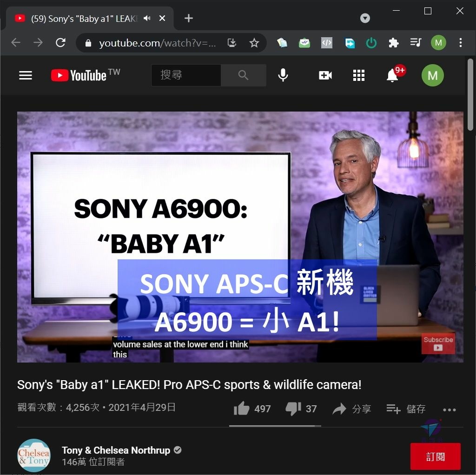Click the search magnifier button
476x475 pixels.
pyautogui.click(x=244, y=75)
